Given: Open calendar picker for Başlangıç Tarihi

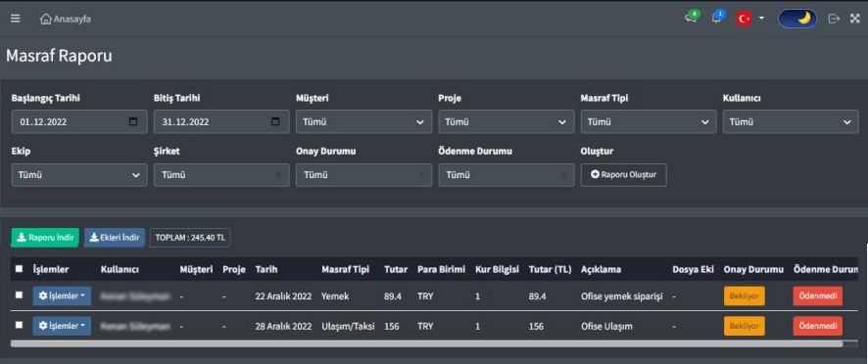Looking at the screenshot, I should [133, 121].
